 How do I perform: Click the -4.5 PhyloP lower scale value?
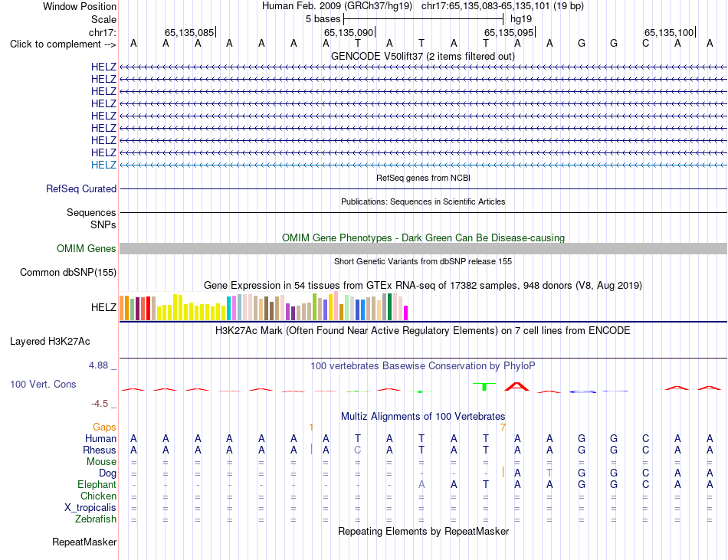pos(100,404)
